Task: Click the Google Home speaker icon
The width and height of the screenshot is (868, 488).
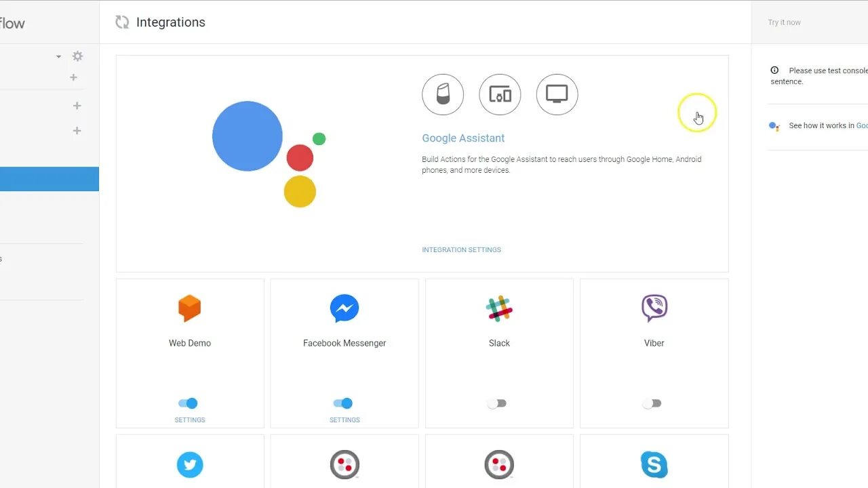Action: pyautogui.click(x=443, y=95)
